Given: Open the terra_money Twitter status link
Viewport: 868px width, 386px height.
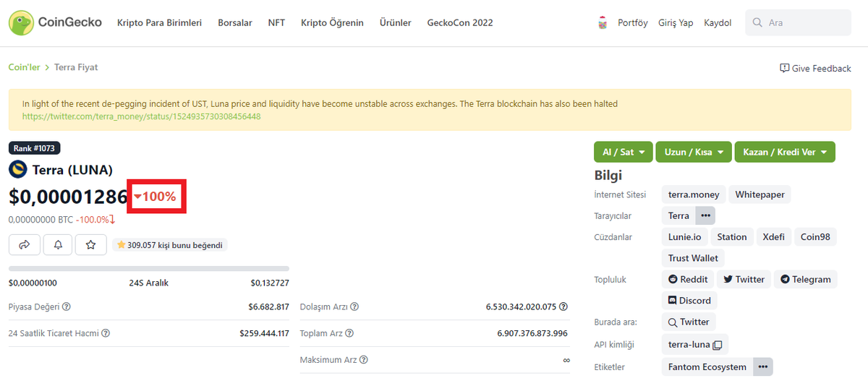Looking at the screenshot, I should [141, 116].
